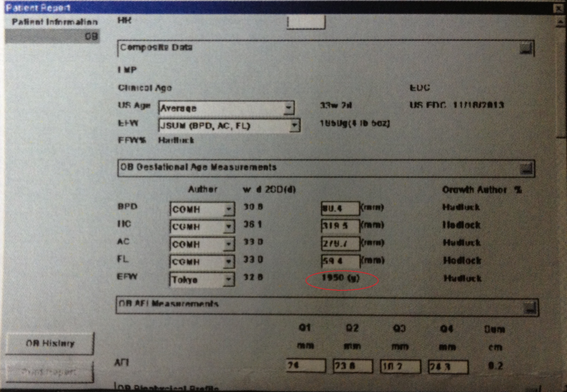Close the Patient Report window
Viewport: 567px width, 392px height.
click(x=559, y=9)
